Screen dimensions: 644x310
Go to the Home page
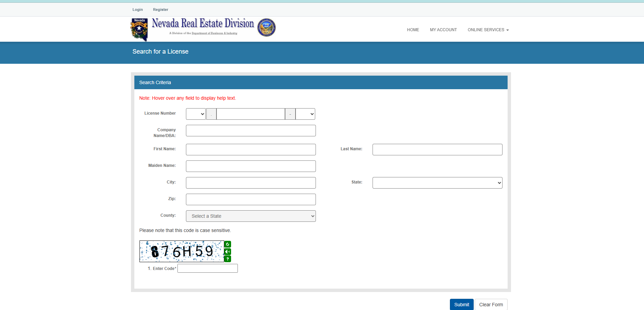413,30
